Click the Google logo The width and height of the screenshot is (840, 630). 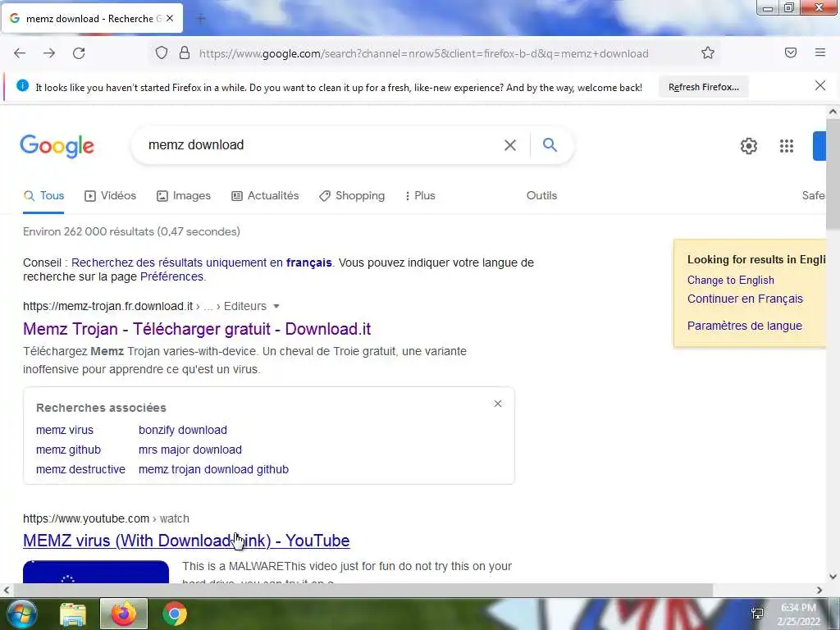coord(57,146)
